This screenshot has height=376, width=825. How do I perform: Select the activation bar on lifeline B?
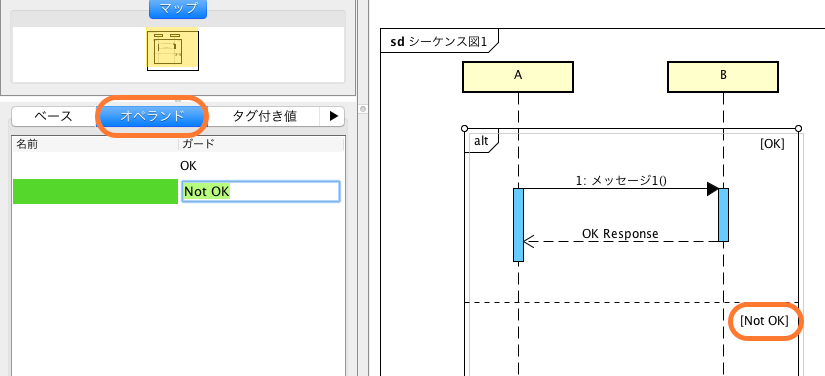723,215
